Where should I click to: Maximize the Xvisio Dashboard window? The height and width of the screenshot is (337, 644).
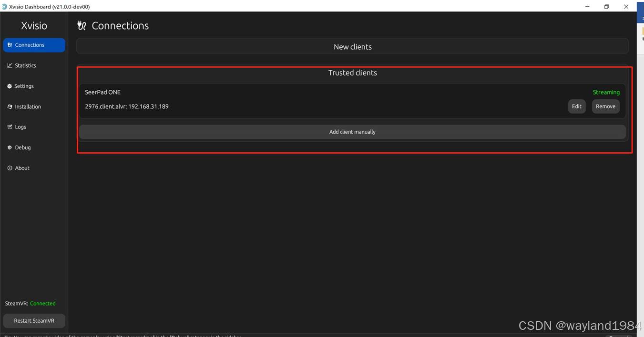click(x=606, y=7)
